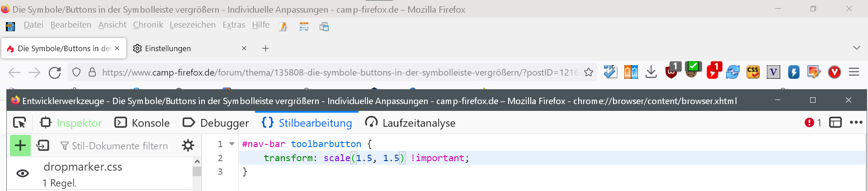Bookmark this page with the star icon
Viewport: 868px width, 191px height.
coord(589,72)
